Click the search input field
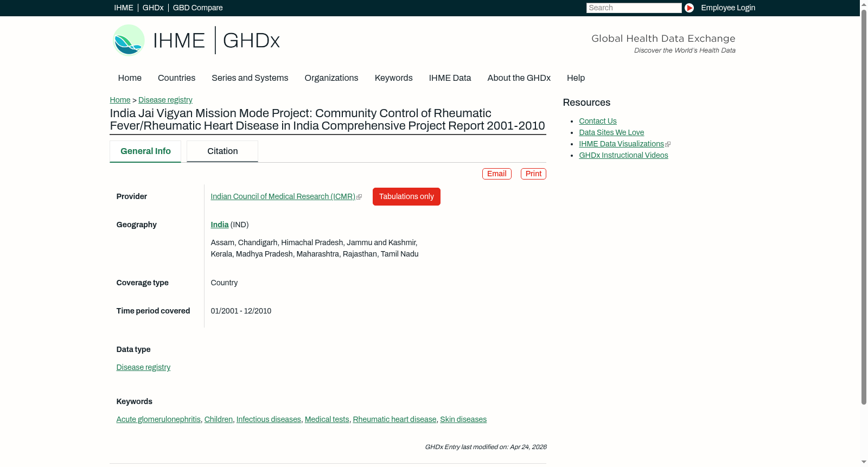 [x=634, y=8]
